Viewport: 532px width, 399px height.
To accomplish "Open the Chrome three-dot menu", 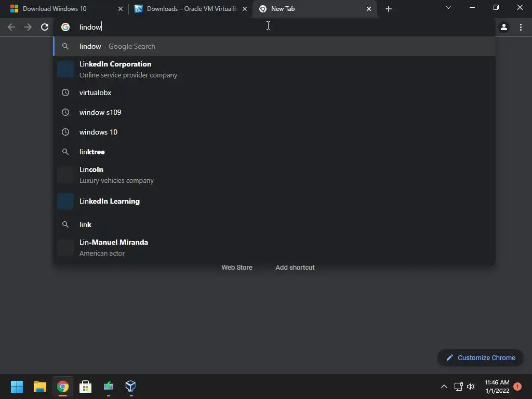I will tap(521, 27).
